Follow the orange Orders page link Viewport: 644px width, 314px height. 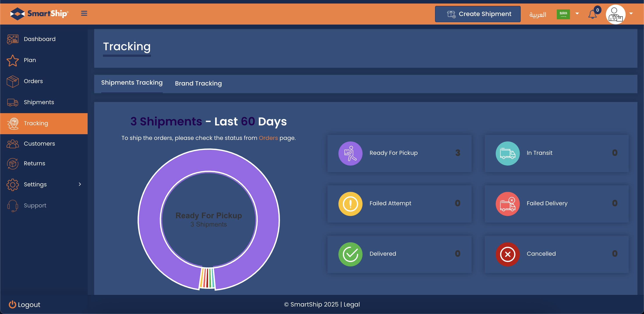pyautogui.click(x=268, y=138)
